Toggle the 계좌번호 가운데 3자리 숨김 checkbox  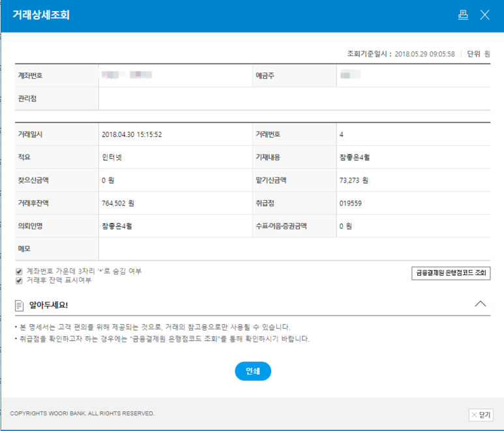19,271
